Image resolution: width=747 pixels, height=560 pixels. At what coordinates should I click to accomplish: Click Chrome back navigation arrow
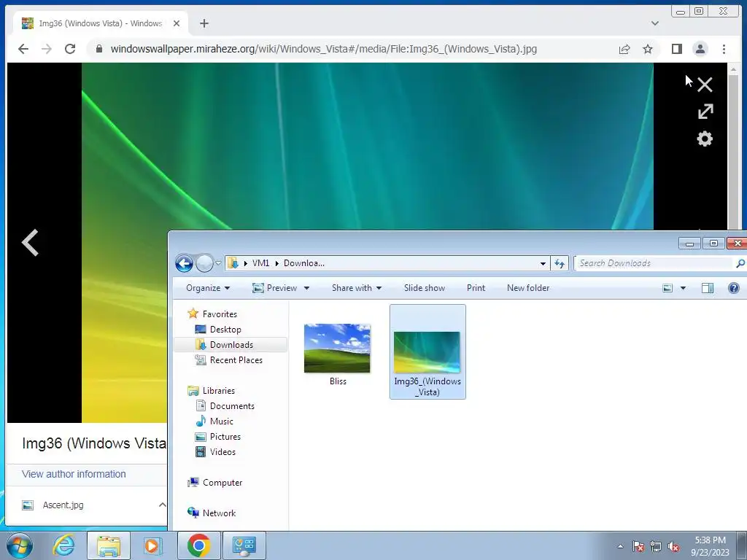coord(23,49)
